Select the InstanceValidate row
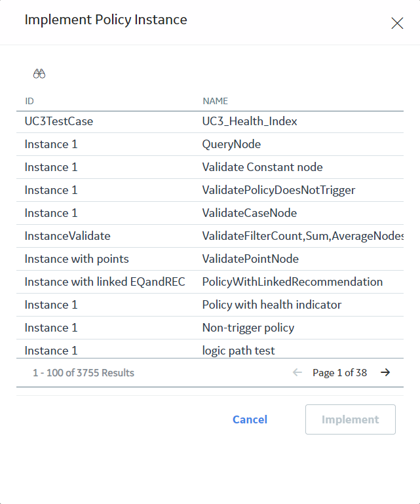 pos(210,236)
